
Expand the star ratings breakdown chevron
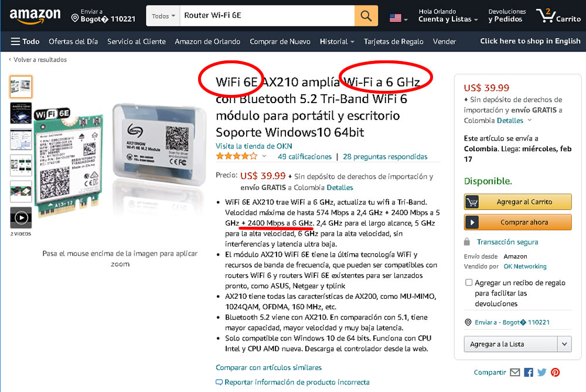pos(264,156)
